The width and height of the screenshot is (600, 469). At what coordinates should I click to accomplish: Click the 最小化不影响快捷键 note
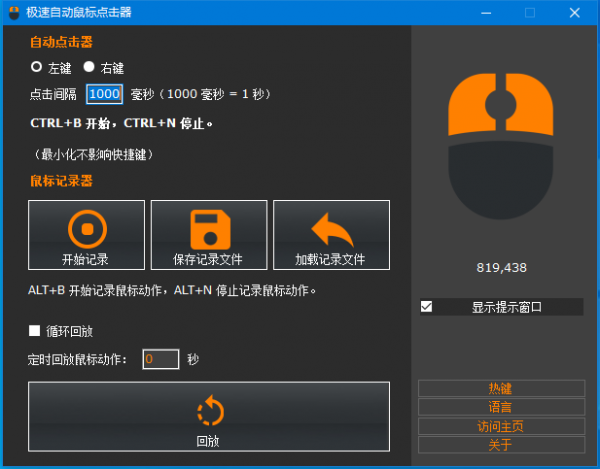click(x=94, y=155)
